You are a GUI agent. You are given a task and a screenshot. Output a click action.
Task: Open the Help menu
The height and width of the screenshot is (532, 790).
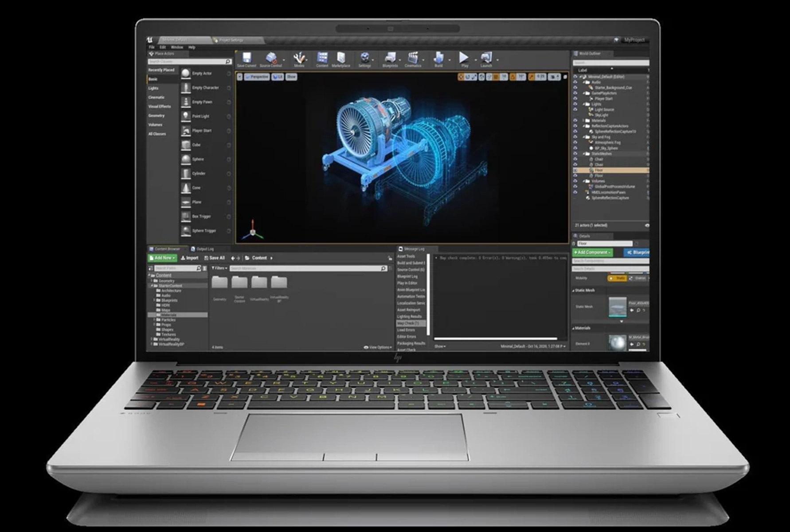(x=192, y=47)
